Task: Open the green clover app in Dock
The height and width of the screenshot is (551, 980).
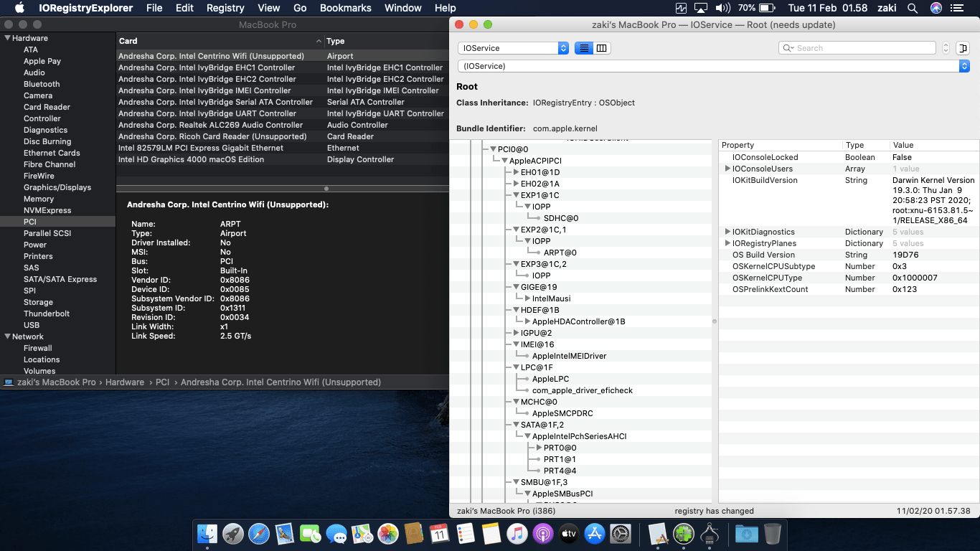Action: tap(684, 533)
